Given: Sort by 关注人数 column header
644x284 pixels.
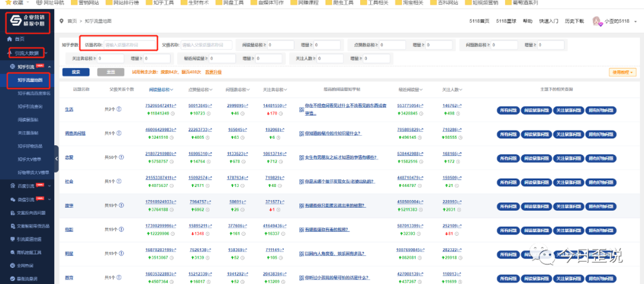Looking at the screenshot, I should (452, 89).
